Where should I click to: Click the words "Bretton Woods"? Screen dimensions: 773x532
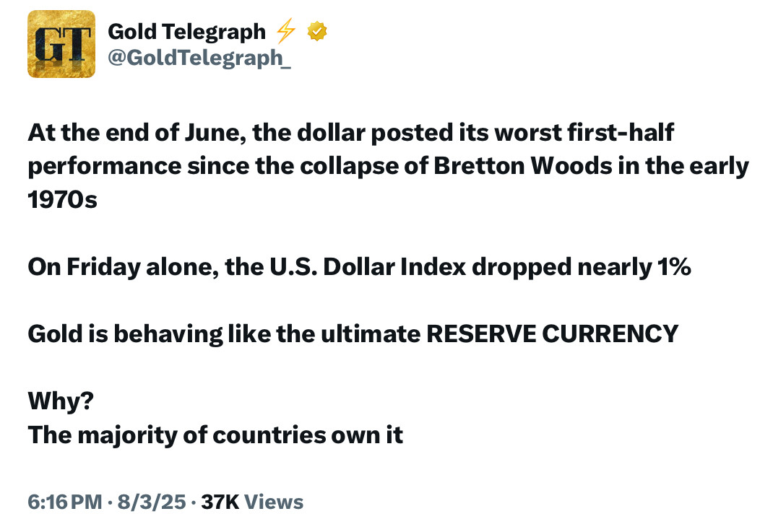point(514,166)
